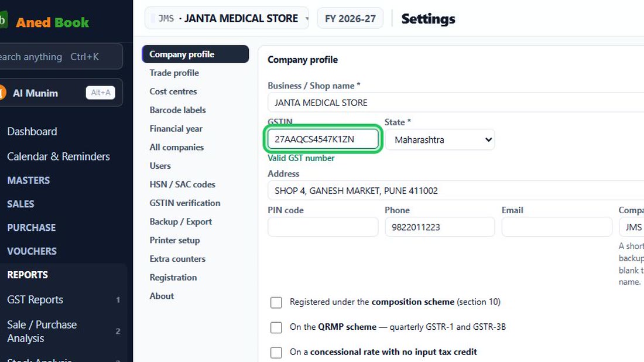Expand the VOUCHERS section
Image resolution: width=644 pixels, height=362 pixels.
coord(32,251)
